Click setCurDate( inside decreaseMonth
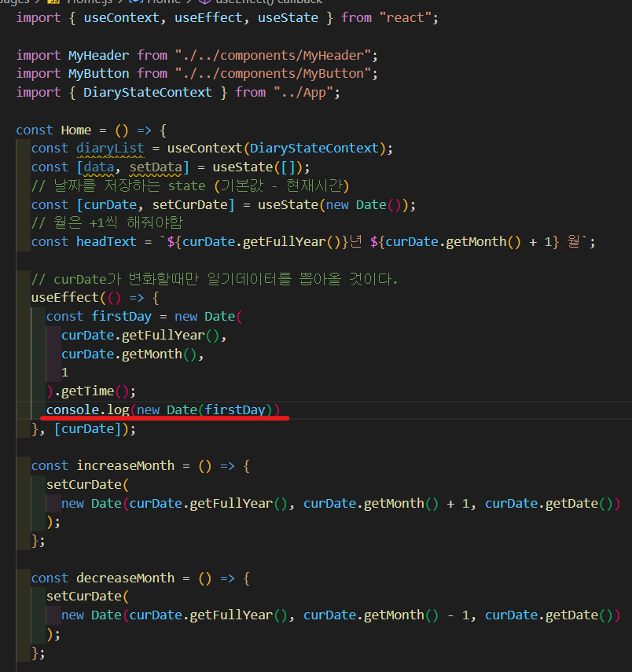The width and height of the screenshot is (632, 672). point(87,596)
